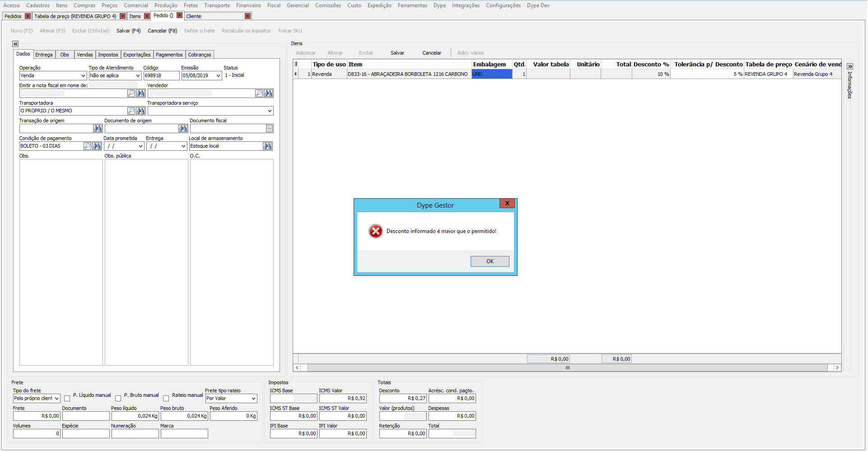
Task: Open the Operação dropdown
Action: click(x=83, y=76)
